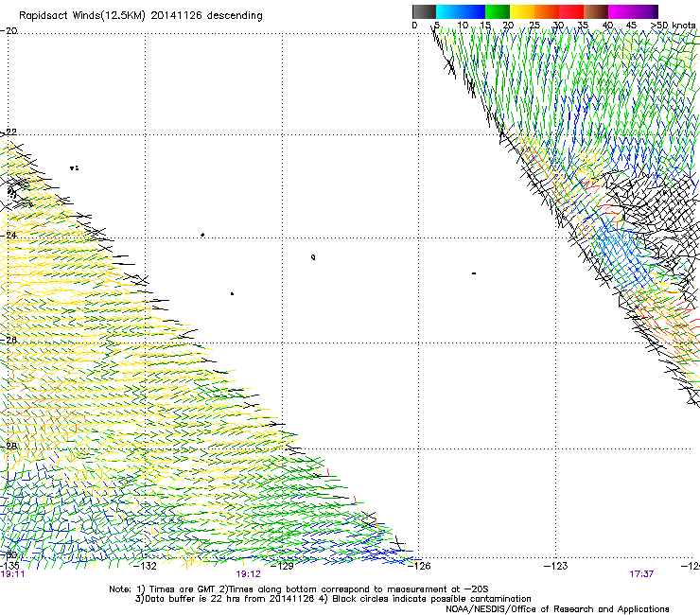Click the brown 35-40 knots legend color
The image size is (700, 615).
pos(596,11)
